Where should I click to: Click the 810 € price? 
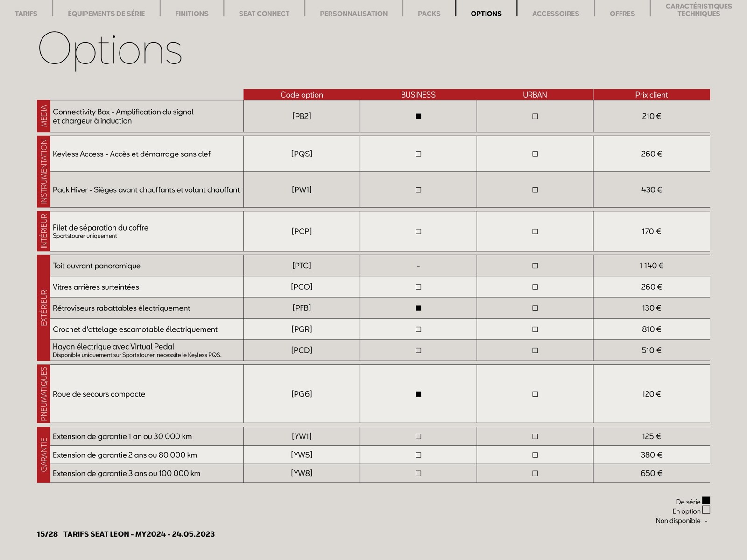(652, 329)
